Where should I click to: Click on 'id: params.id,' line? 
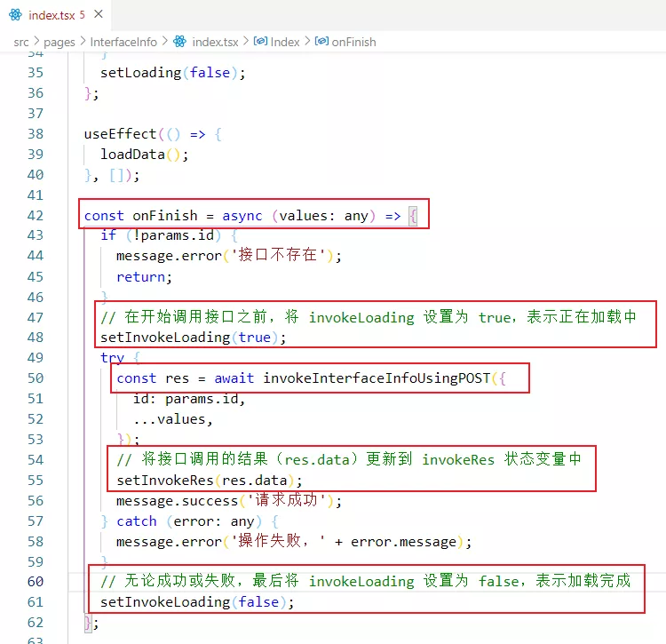pyautogui.click(x=189, y=400)
